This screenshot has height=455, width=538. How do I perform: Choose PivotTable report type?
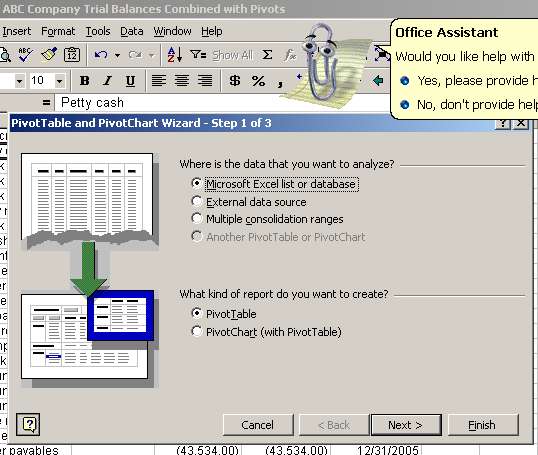point(224,314)
